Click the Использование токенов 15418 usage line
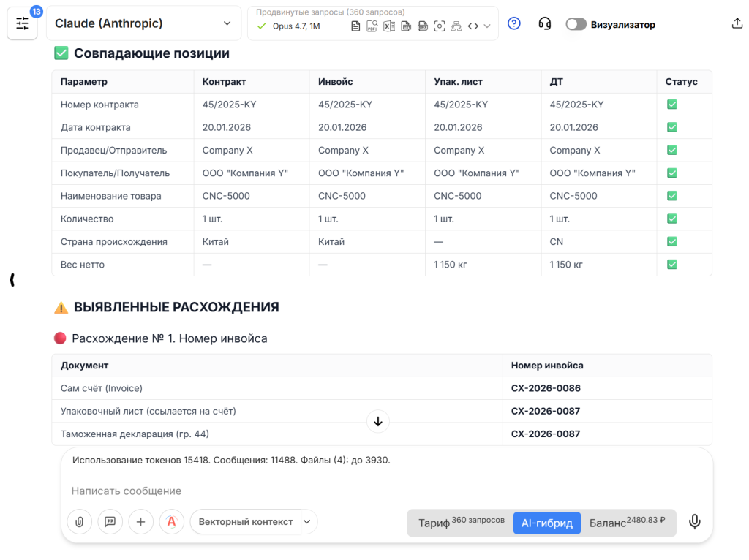The image size is (749, 560). [231, 461]
